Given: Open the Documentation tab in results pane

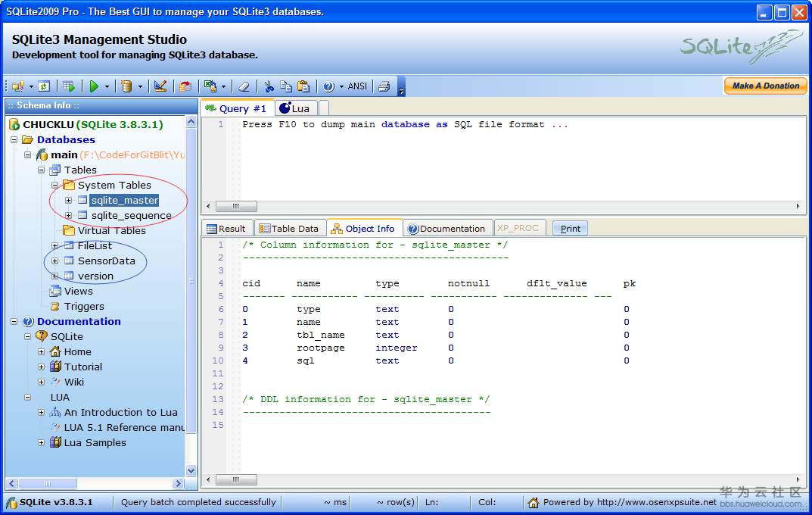Looking at the screenshot, I should [x=447, y=229].
